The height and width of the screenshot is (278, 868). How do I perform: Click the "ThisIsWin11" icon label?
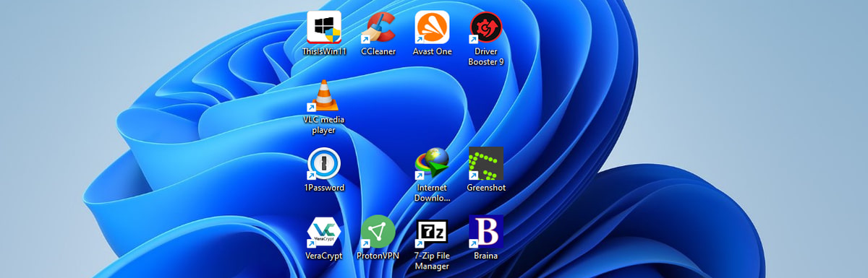(324, 52)
